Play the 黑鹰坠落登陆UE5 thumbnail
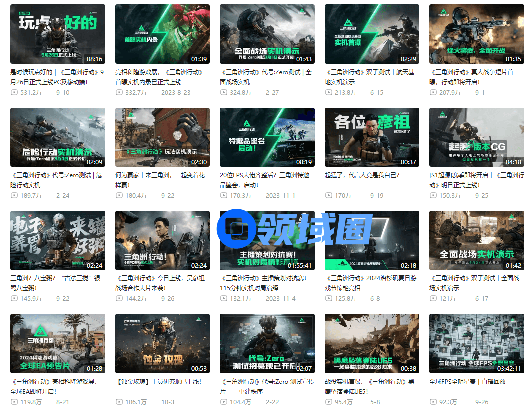This screenshot has height=408, width=532. tap(371, 343)
